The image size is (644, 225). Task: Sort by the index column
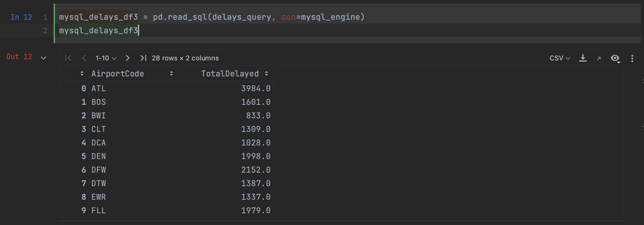click(x=82, y=73)
